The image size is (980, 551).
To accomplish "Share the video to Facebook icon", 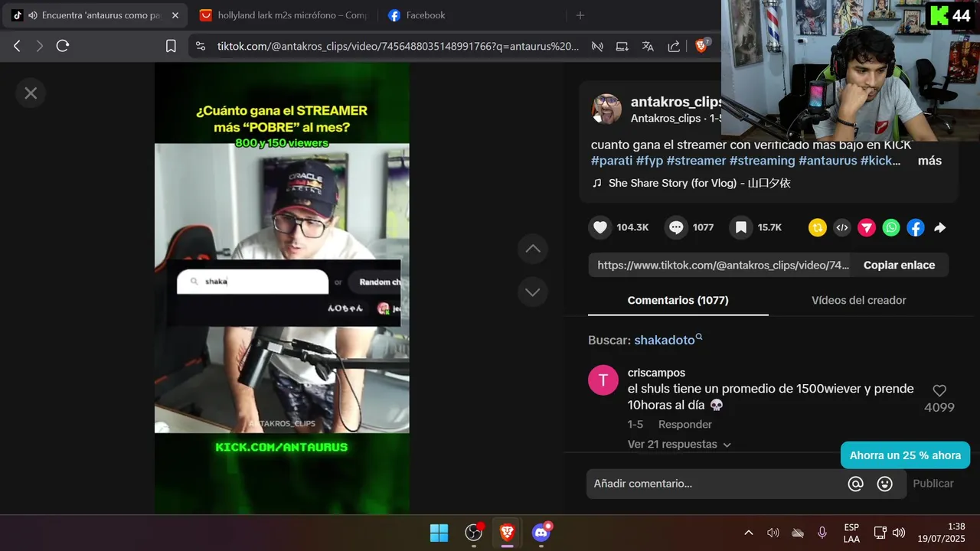I will click(x=916, y=227).
